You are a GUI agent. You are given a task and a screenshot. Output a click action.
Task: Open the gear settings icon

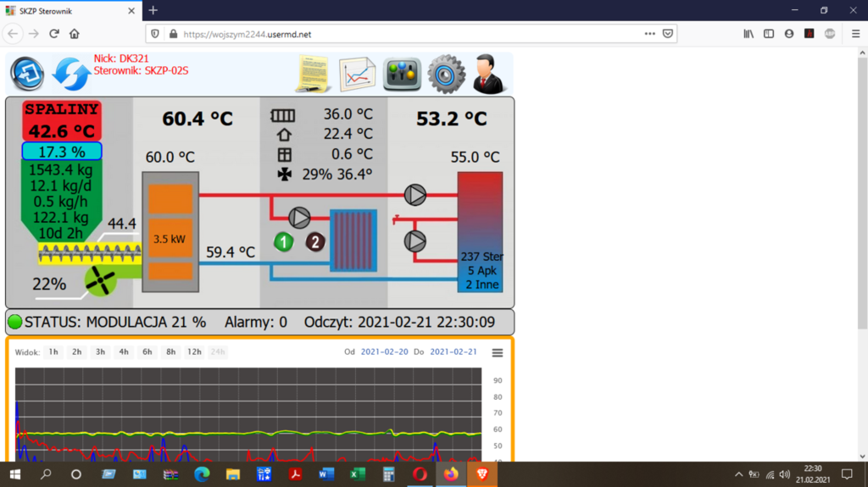coord(446,74)
